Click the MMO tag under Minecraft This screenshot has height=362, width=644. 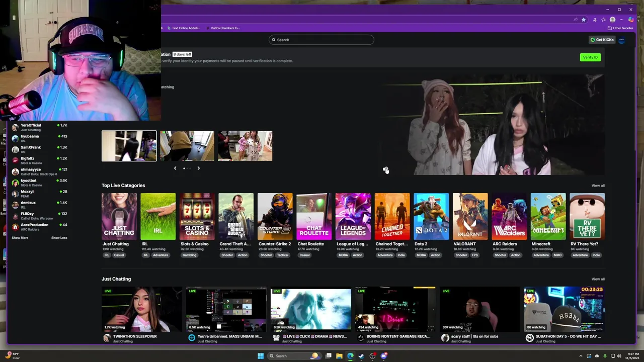coord(557,255)
